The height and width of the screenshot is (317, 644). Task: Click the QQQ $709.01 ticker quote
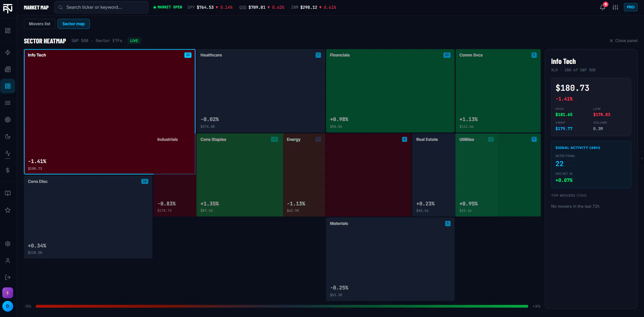pos(262,7)
